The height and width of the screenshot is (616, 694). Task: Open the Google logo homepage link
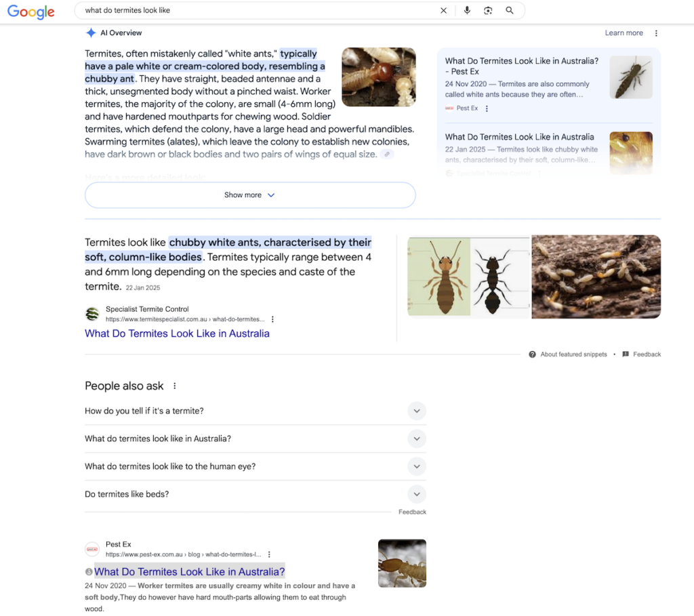[31, 12]
